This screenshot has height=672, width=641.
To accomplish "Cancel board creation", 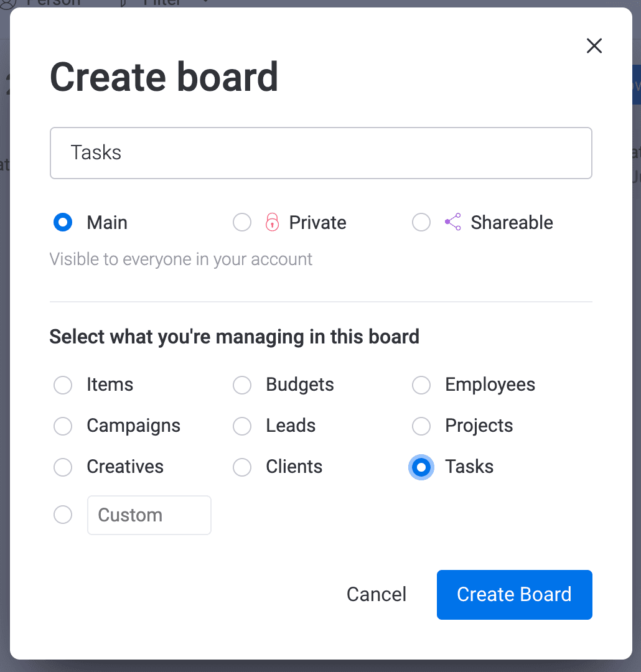I will tap(377, 594).
